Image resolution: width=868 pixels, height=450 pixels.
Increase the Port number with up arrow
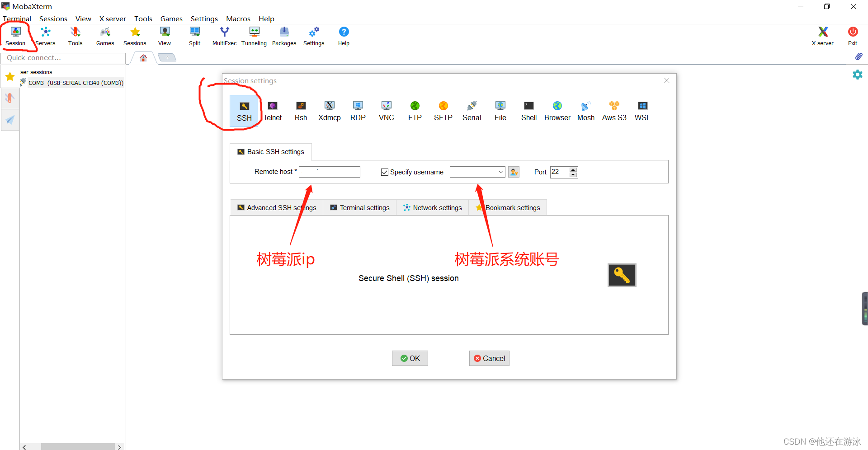(573, 169)
